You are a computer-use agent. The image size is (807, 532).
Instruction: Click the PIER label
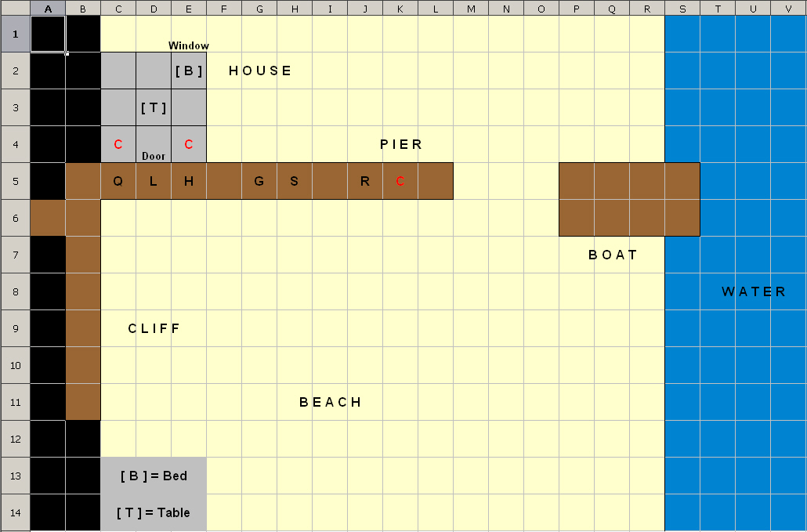coord(401,145)
